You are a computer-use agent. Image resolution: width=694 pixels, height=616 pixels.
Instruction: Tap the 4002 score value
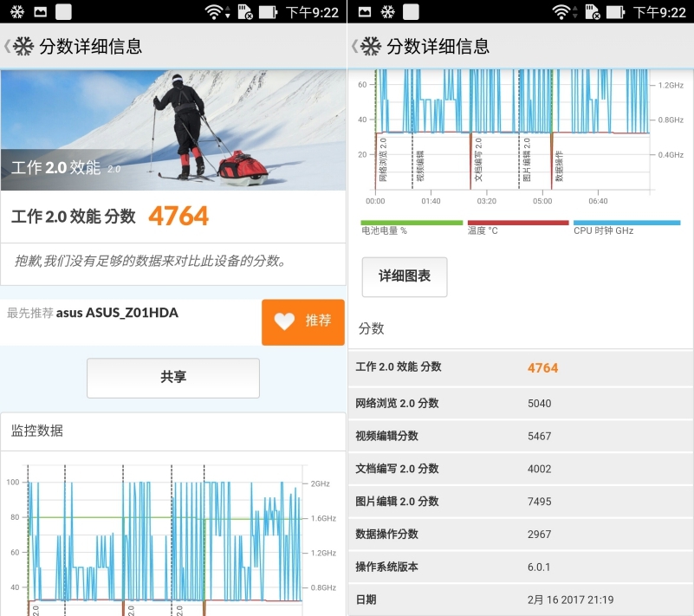(x=539, y=469)
